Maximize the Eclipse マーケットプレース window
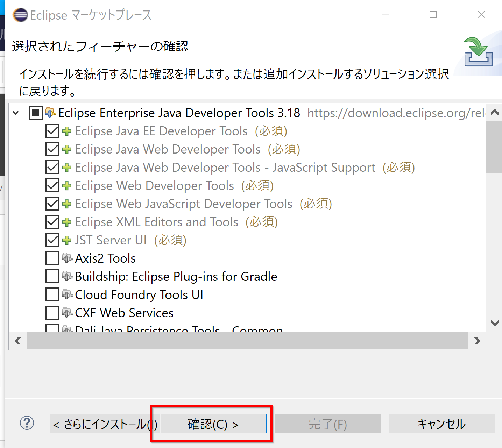Viewport: 502px width, 448px height. coord(433,14)
